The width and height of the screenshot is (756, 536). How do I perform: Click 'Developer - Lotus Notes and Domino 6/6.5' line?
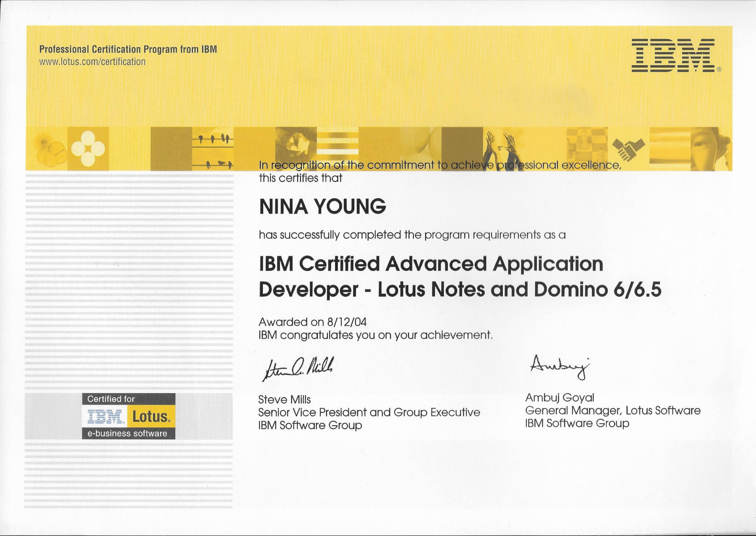pos(460,290)
